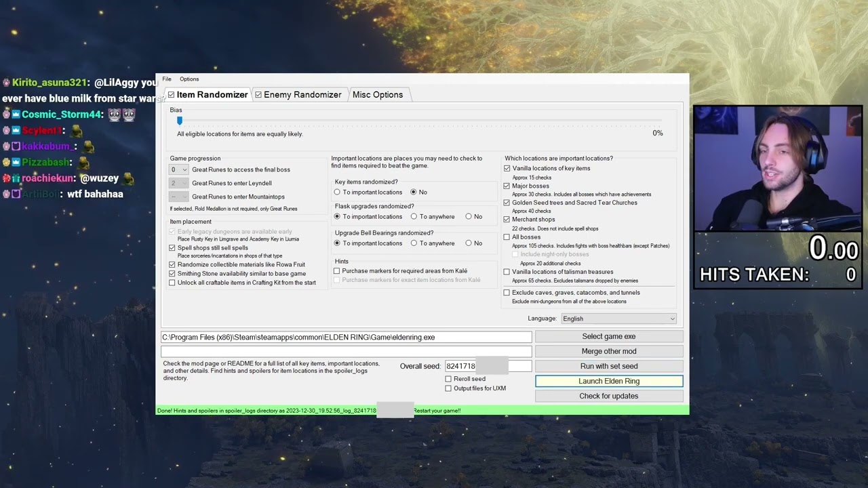Select Flask upgrades To important locations

click(337, 217)
